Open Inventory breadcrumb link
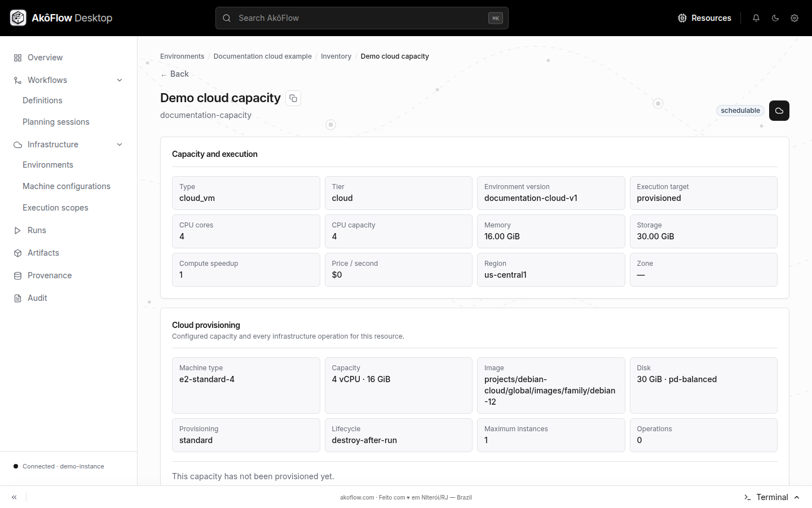The image size is (812, 508). (x=336, y=56)
